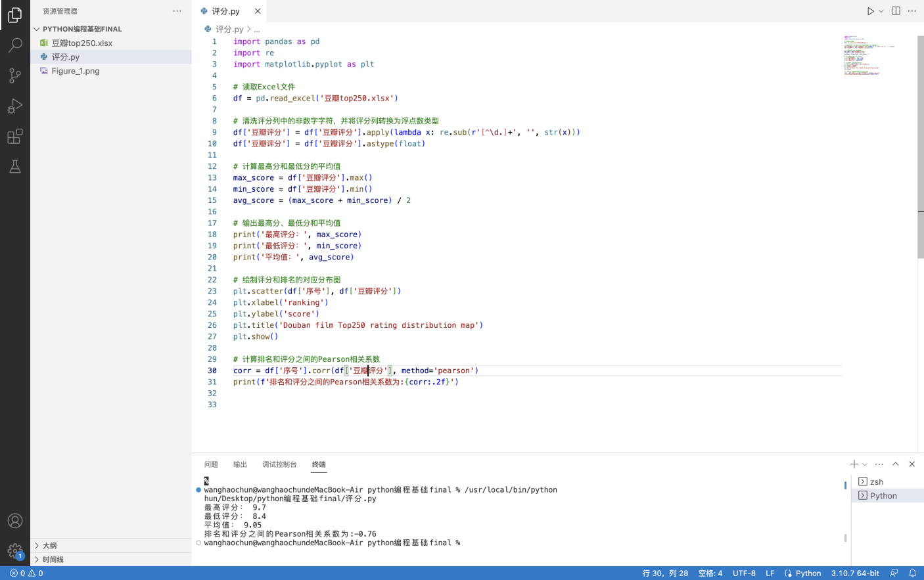924x580 pixels.
Task: Collapse the PYTHON编程基础FINAL folder
Action: pos(37,29)
